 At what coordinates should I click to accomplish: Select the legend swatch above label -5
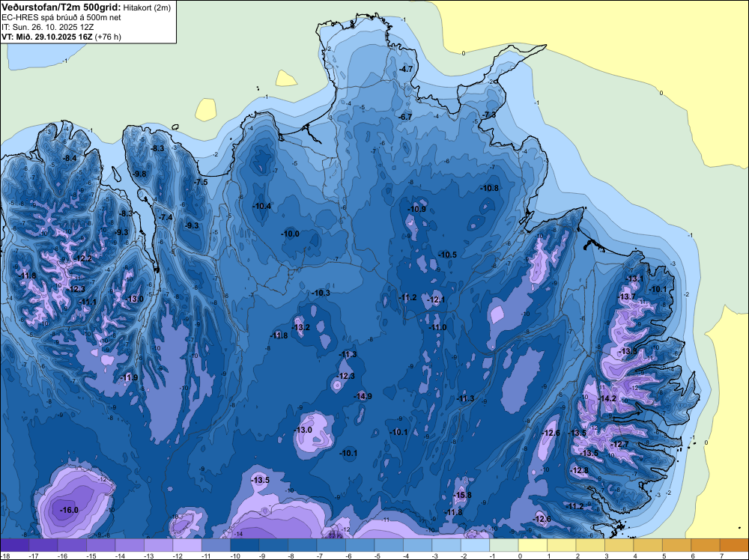(389, 545)
